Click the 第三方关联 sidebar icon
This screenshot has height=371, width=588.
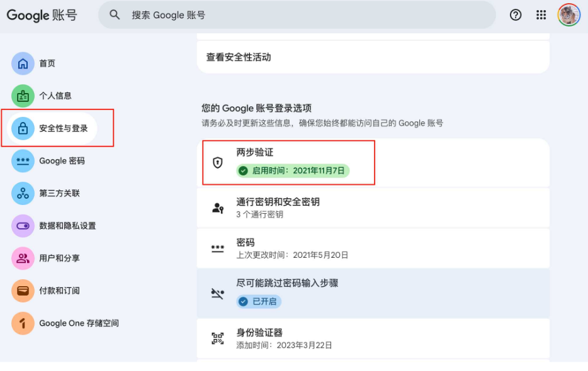pos(23,193)
